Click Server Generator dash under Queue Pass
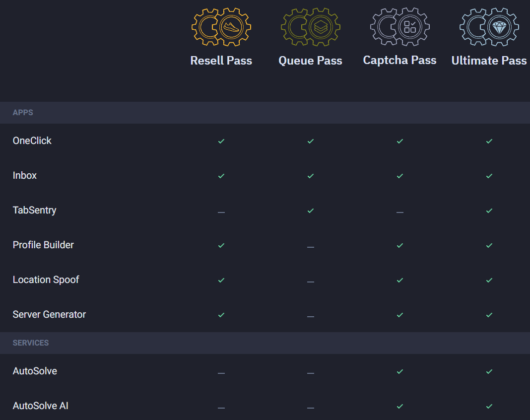The width and height of the screenshot is (530, 420). tap(310, 317)
